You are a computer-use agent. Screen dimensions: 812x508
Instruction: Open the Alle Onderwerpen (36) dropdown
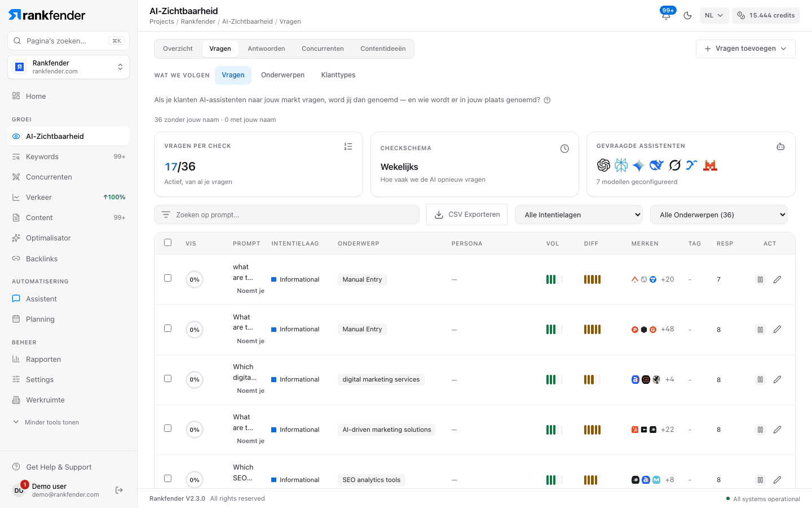coord(719,214)
